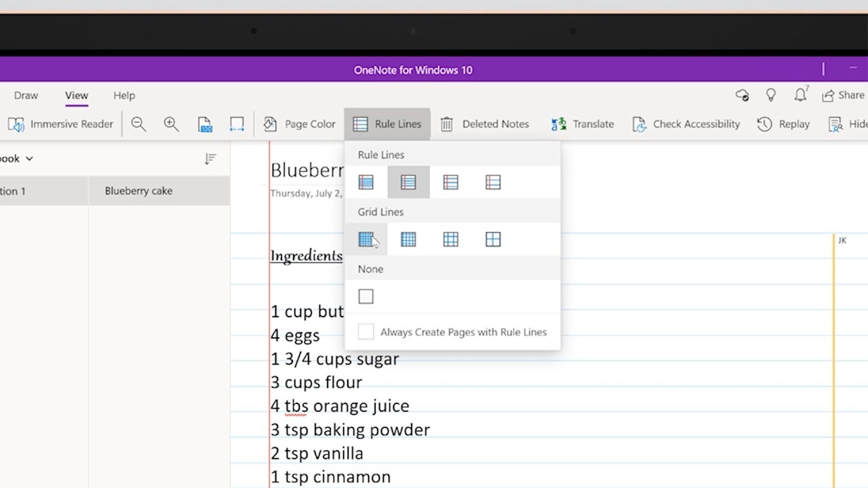
Task: Collapse the Rule Lines dropdown button
Action: (387, 124)
